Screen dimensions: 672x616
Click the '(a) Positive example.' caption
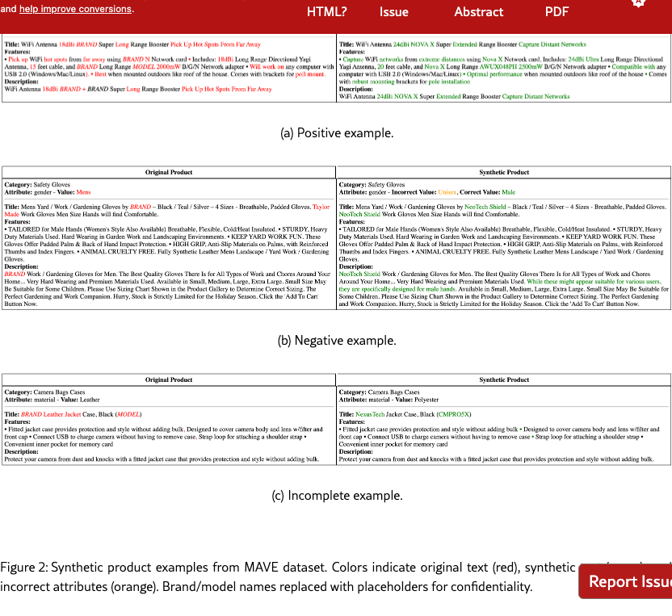coord(336,133)
